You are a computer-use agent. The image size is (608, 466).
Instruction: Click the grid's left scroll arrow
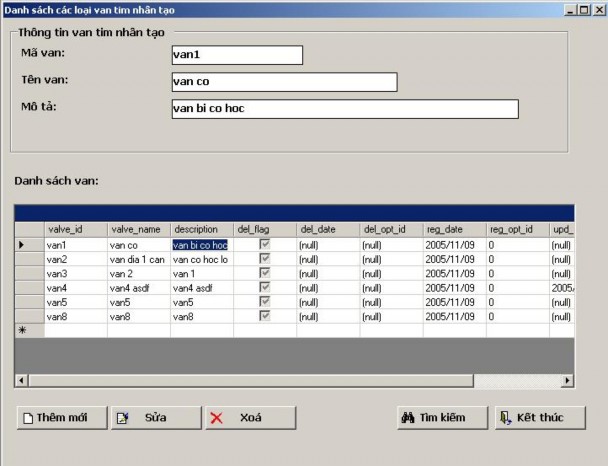pos(21,381)
